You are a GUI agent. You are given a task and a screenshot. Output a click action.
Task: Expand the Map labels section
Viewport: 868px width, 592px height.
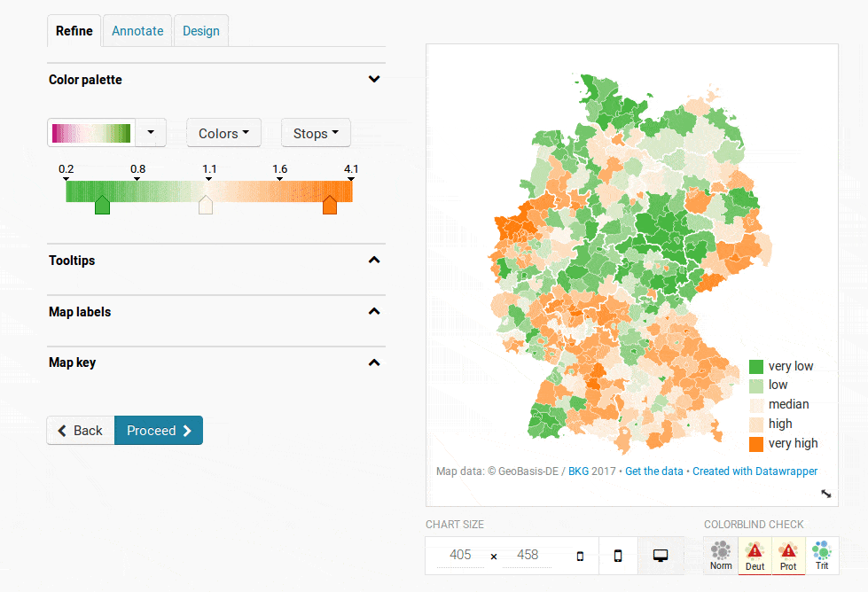374,312
